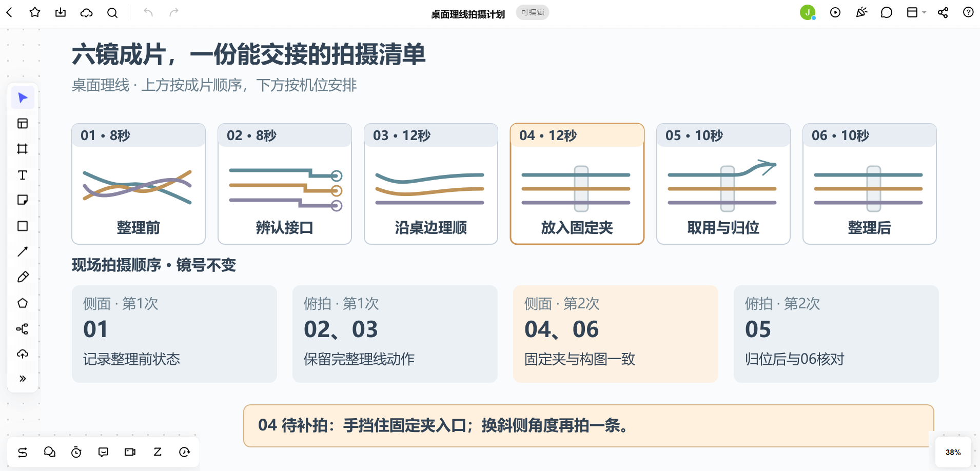Click the circular refresh bottom icon
Image resolution: width=980 pixels, height=471 pixels.
[x=185, y=452]
